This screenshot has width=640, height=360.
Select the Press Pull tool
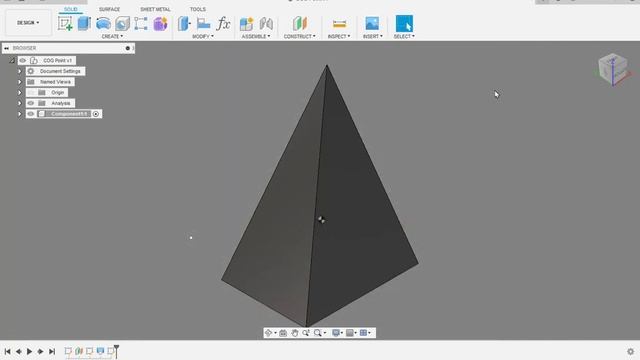coord(184,23)
